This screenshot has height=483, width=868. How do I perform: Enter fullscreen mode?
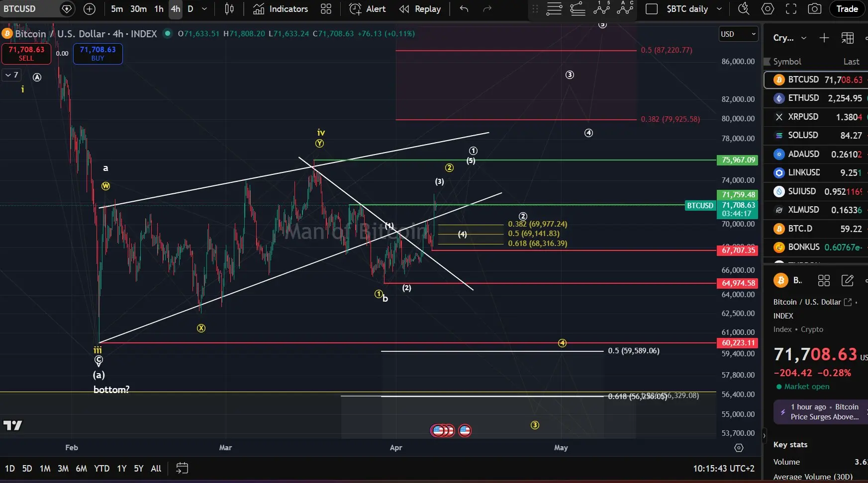(x=791, y=9)
